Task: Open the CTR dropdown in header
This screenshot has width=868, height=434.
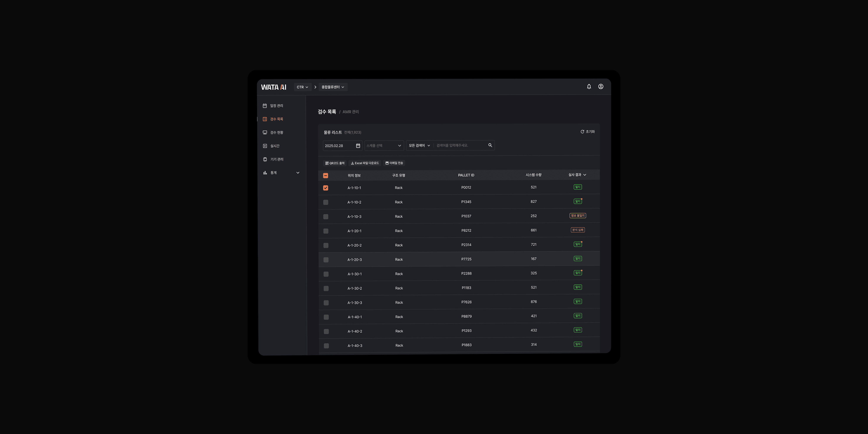Action: coord(302,87)
